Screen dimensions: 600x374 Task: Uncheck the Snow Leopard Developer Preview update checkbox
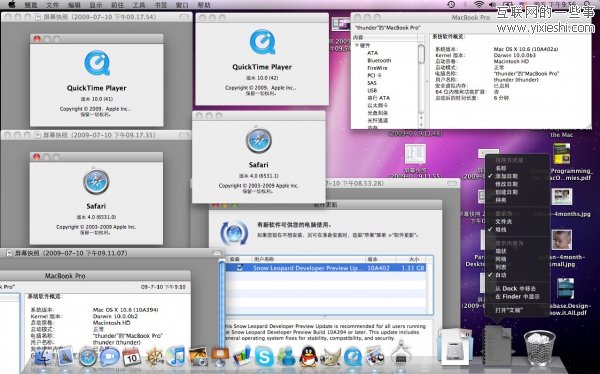click(240, 268)
